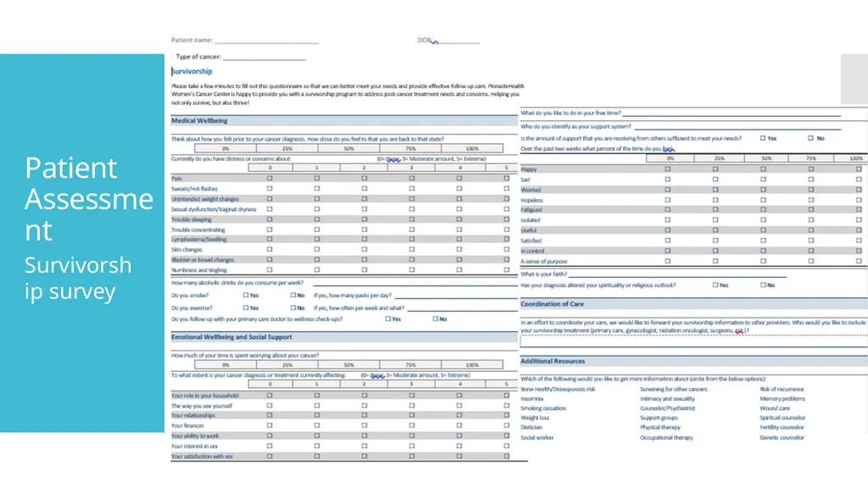Circle the "Bone Health/Osteoporosis risk" option

coord(558,389)
